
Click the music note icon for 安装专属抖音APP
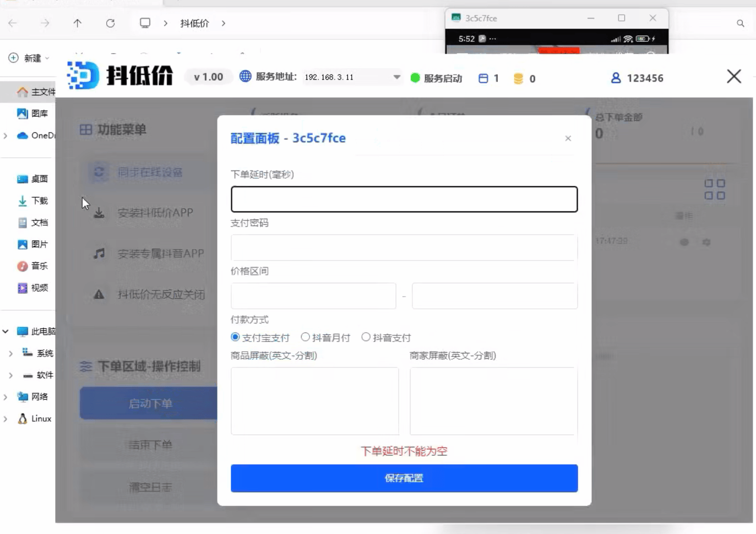coord(100,252)
